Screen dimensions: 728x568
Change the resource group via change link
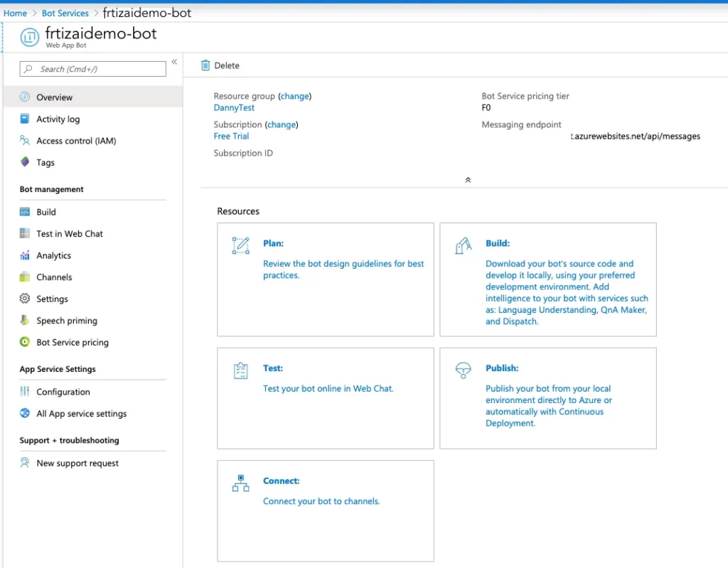coord(295,96)
